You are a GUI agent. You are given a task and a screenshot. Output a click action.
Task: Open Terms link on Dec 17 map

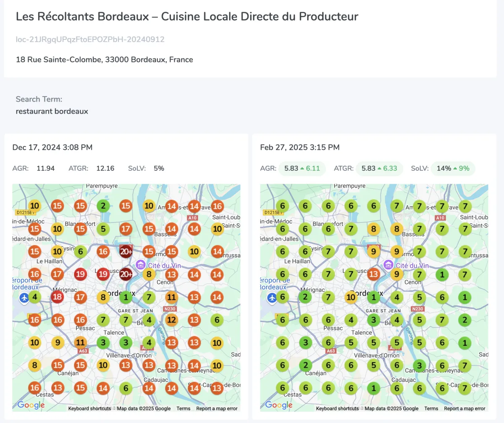[183, 409]
